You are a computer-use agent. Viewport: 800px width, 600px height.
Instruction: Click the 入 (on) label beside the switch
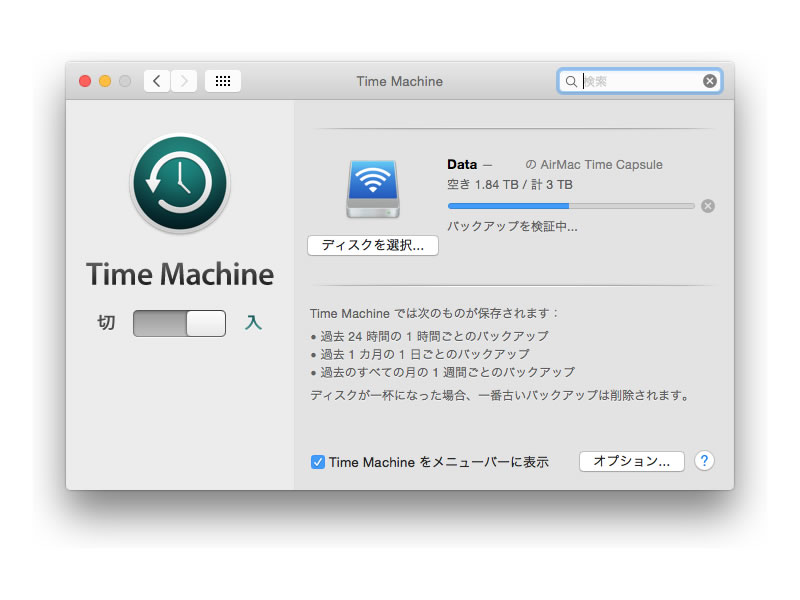tap(253, 323)
